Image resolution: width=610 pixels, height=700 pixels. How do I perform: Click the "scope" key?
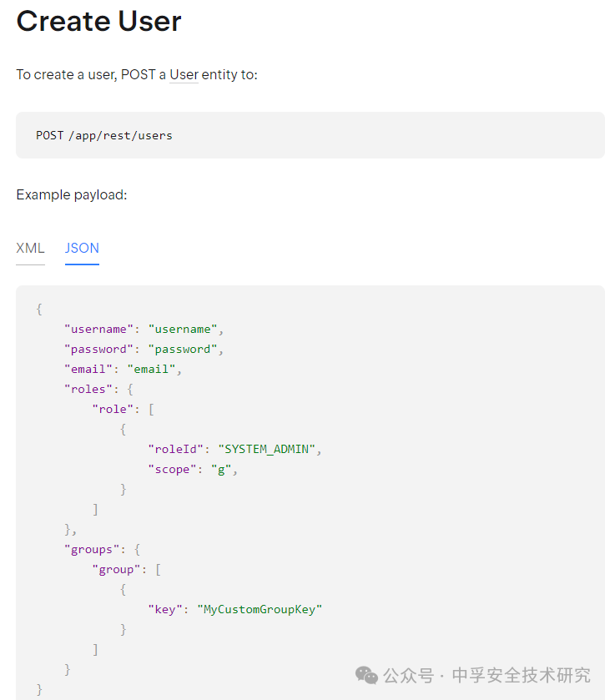point(172,470)
